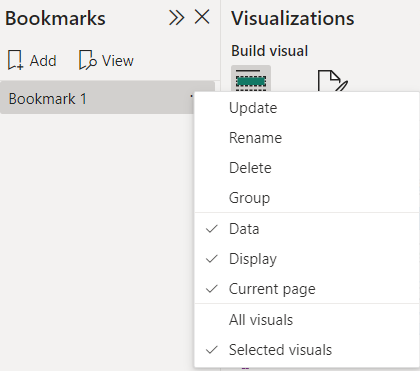The width and height of the screenshot is (420, 371).
Task: Choose Rename from the context menu
Action: [307, 138]
